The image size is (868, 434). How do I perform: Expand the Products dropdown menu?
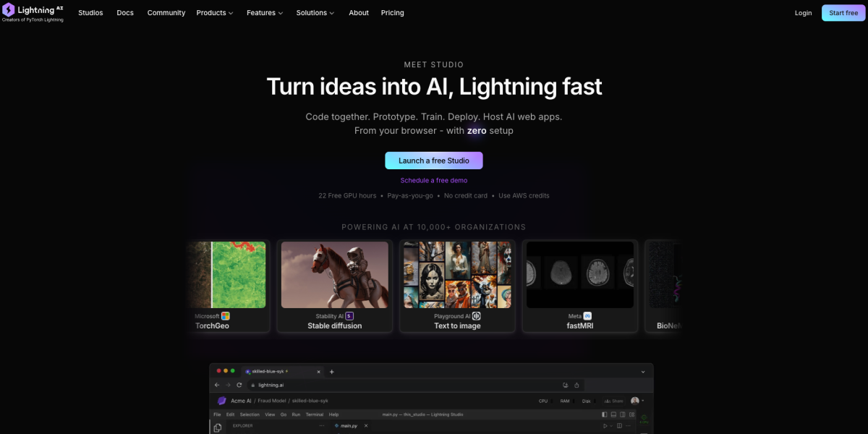(215, 13)
